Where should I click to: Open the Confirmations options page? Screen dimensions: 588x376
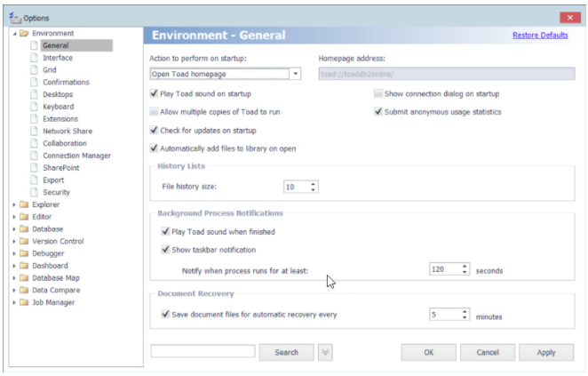click(66, 82)
